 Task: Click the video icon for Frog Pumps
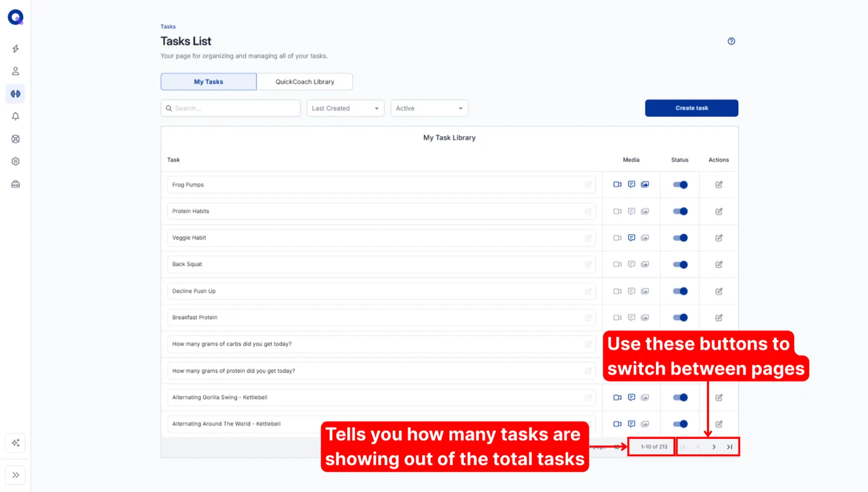point(617,185)
